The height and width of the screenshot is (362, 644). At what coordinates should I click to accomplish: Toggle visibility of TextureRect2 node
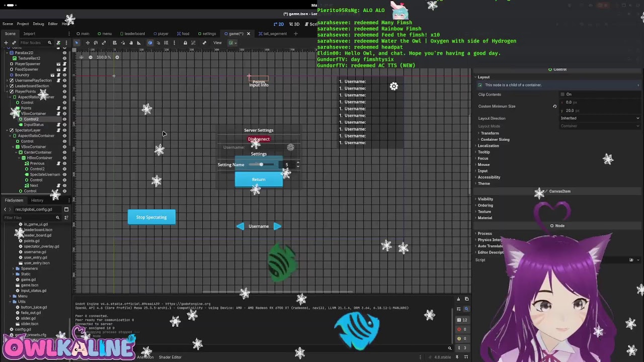point(64,58)
